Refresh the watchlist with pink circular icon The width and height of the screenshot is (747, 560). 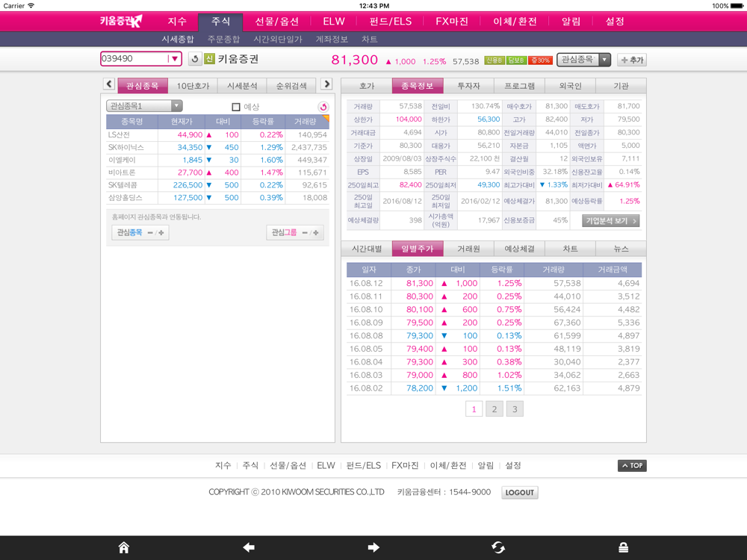(323, 107)
